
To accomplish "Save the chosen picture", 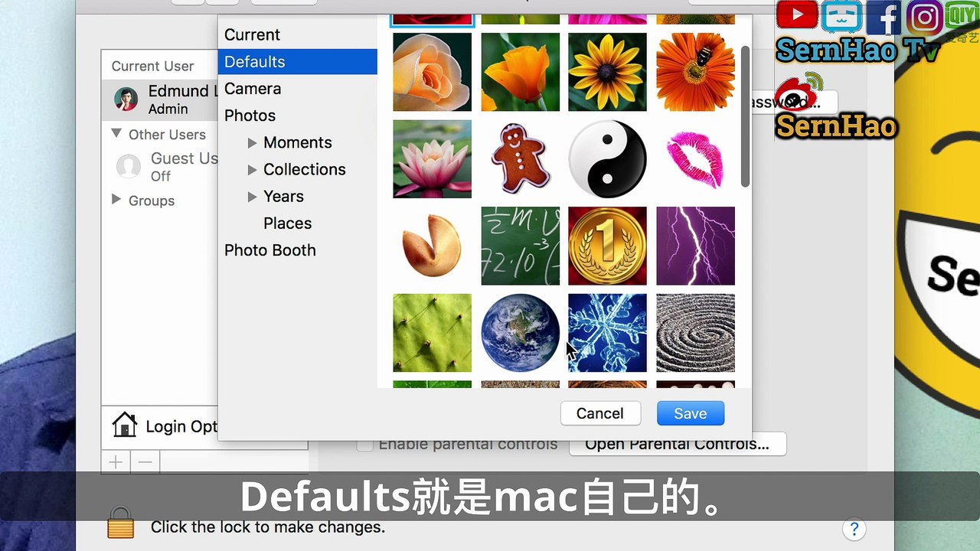I will [691, 413].
